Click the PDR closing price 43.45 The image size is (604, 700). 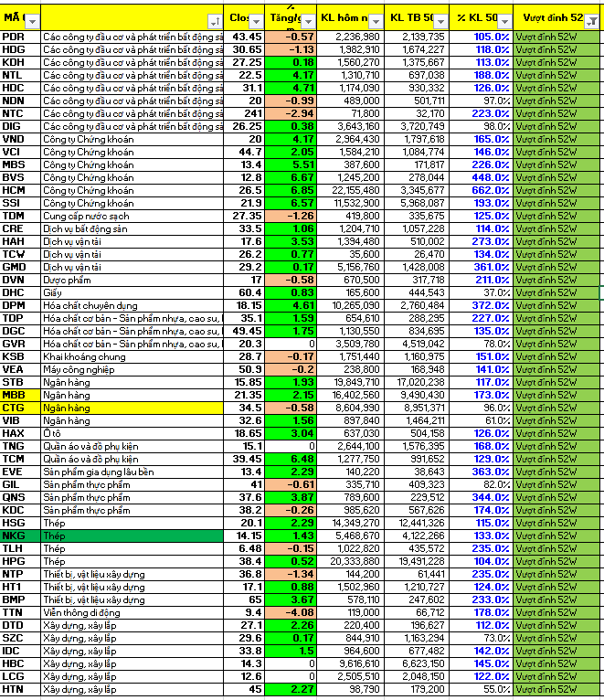point(247,37)
